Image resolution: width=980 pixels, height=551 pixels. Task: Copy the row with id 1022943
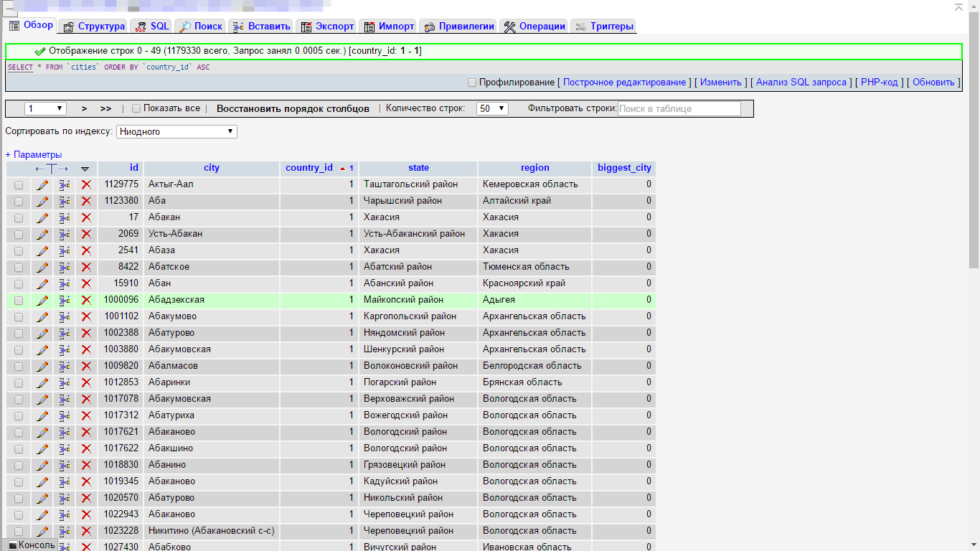point(65,514)
